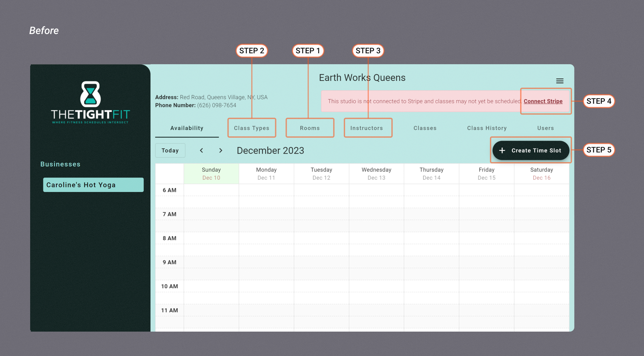The height and width of the screenshot is (356, 644).
Task: Click the Thursday Dec 14 column header
Action: coord(431,174)
